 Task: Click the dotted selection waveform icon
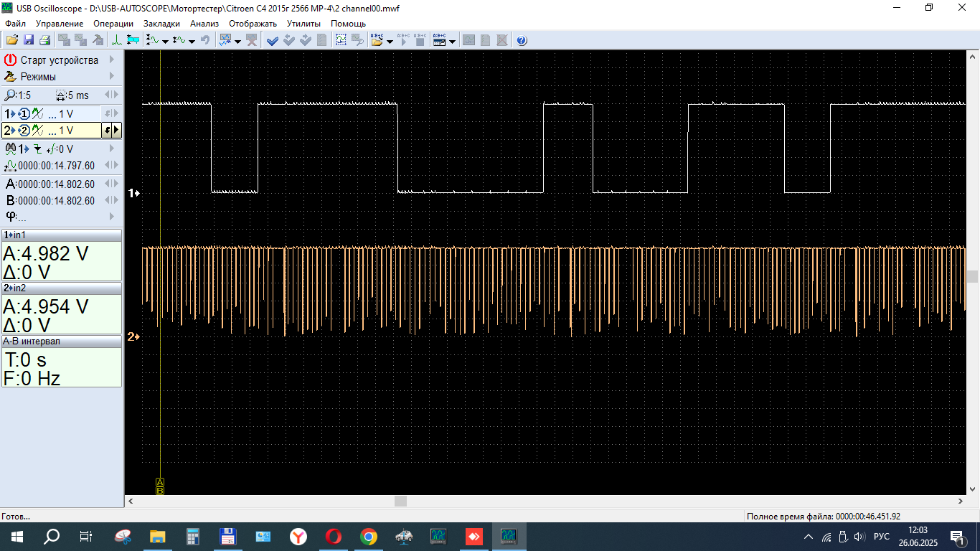pyautogui.click(x=341, y=40)
